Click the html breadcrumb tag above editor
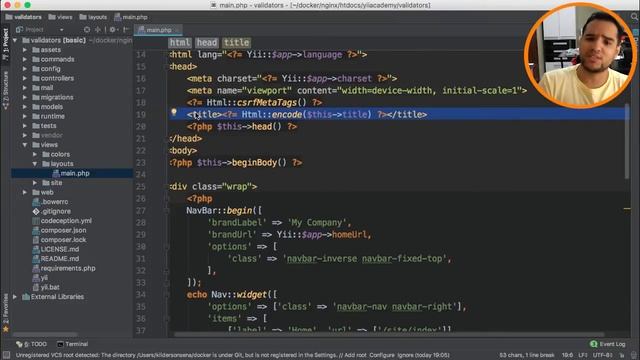The image size is (640, 360). (180, 42)
